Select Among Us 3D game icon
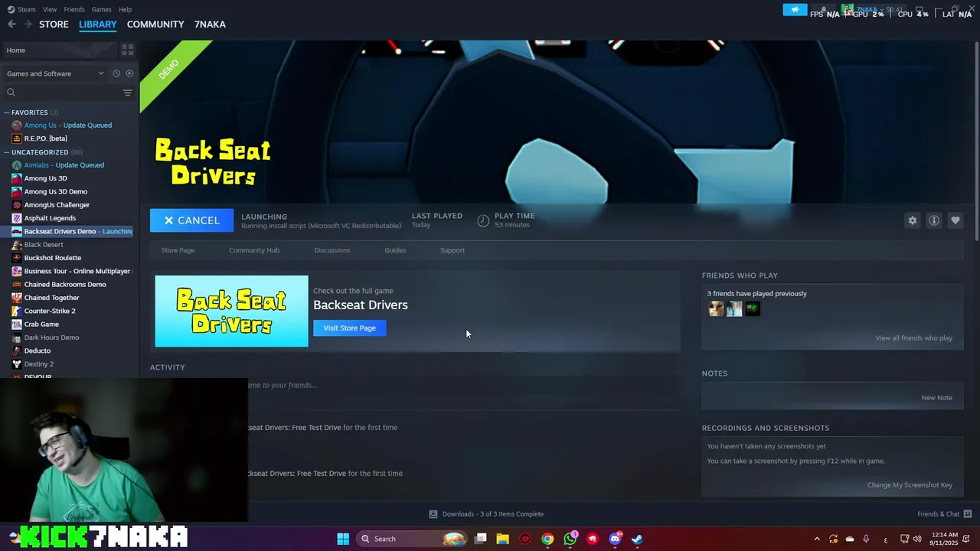Image resolution: width=980 pixels, height=551 pixels. 17,178
